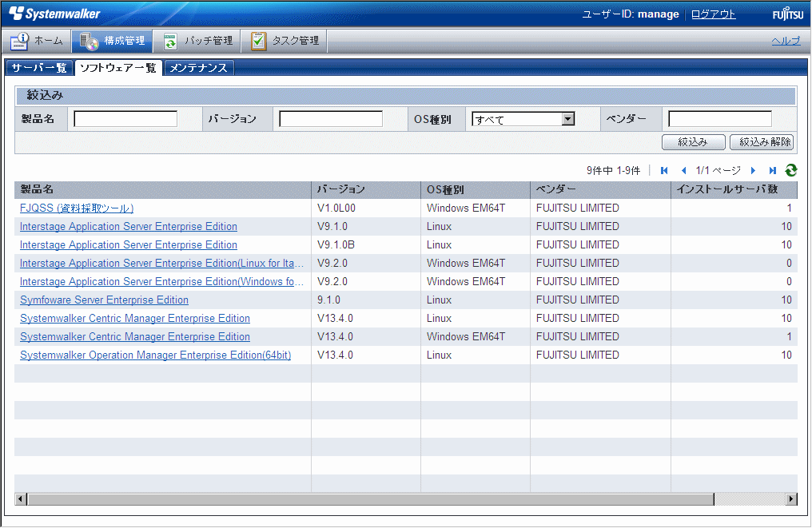Open Interstage Enterprise Edition(Linux for Ita… link
812x528 pixels.
click(x=161, y=264)
